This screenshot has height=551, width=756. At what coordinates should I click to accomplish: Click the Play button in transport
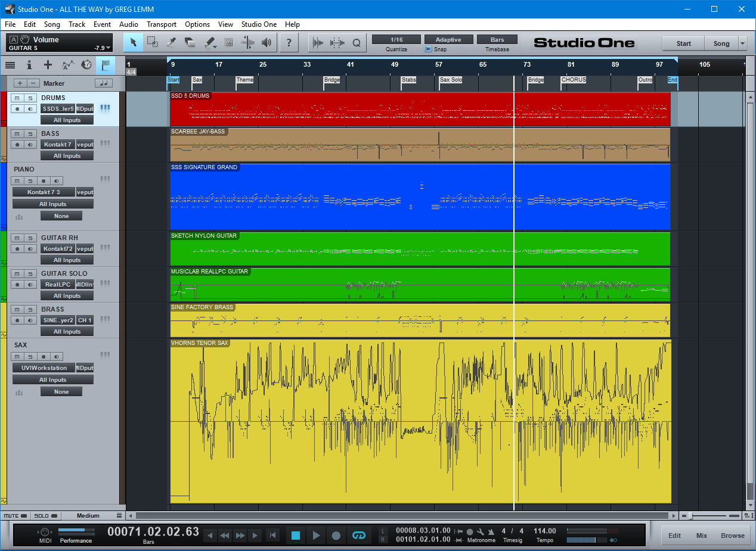coord(317,536)
